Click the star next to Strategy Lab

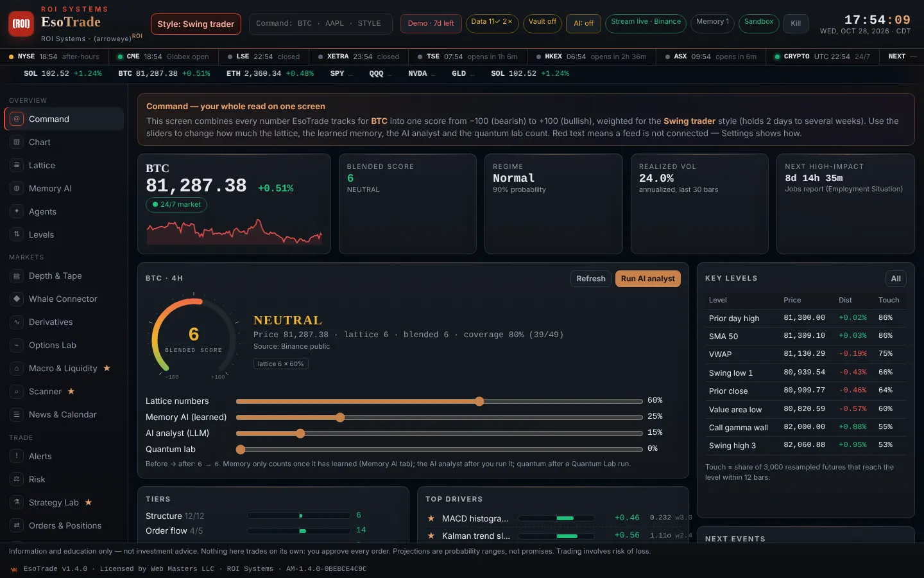pyautogui.click(x=89, y=502)
